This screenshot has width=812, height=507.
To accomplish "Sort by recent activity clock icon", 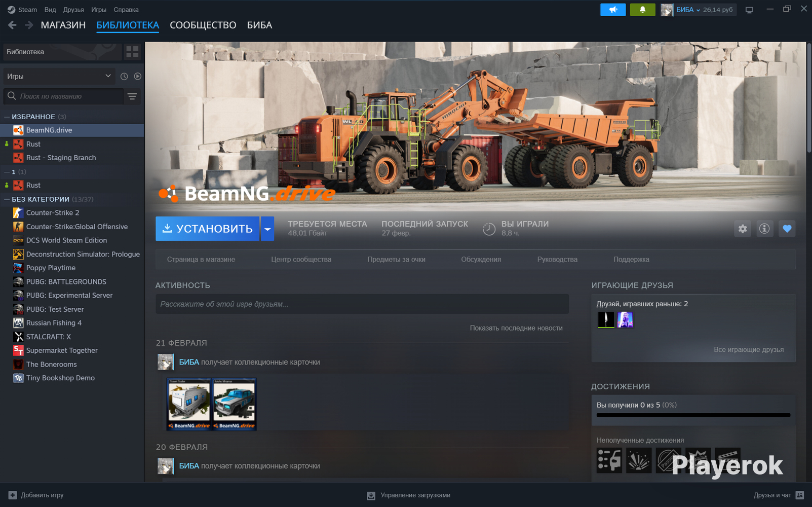I will click(x=124, y=76).
